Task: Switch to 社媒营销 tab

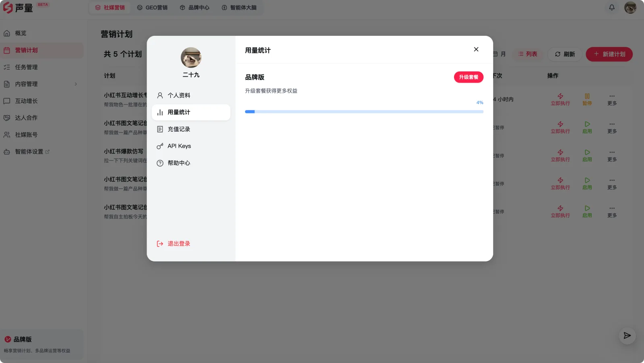Action: (x=110, y=8)
